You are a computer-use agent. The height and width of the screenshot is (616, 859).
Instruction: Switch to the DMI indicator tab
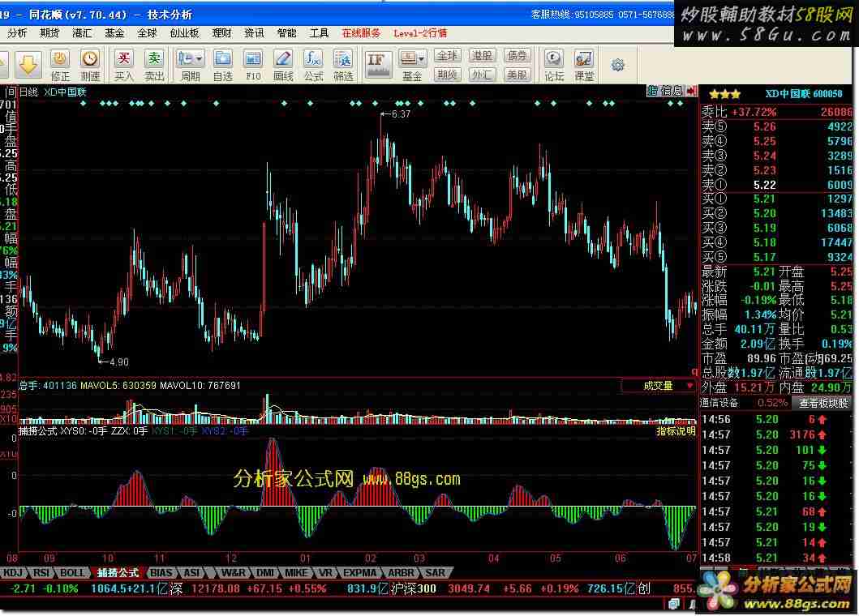(265, 573)
